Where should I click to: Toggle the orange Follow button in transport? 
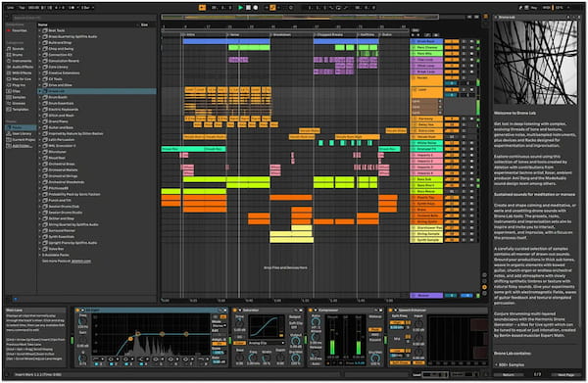pos(202,8)
